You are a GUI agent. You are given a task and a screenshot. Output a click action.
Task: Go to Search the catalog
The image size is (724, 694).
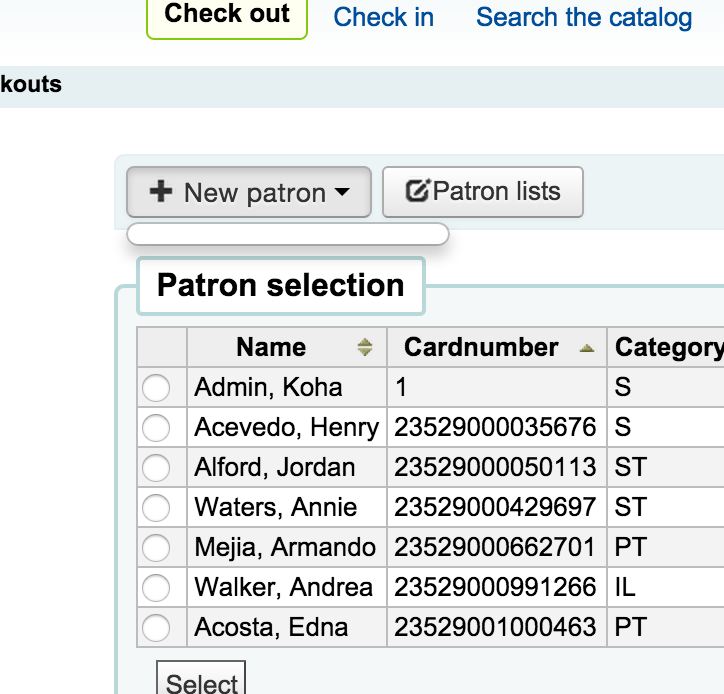584,17
